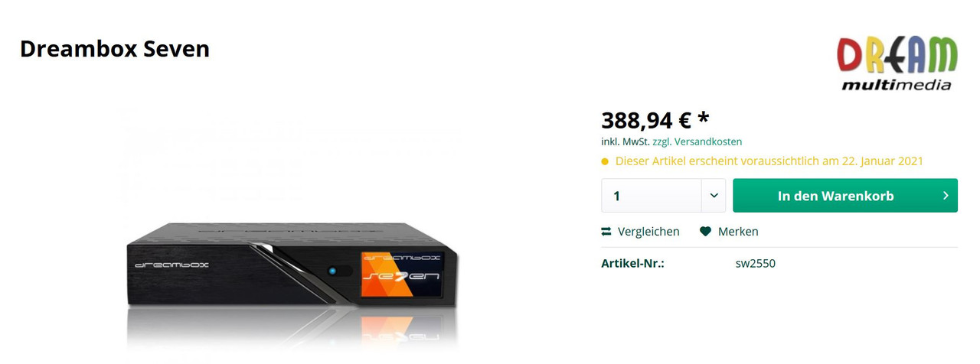This screenshot has height=364, width=980.
Task: Open the quantity dropdown chevron
Action: point(714,196)
